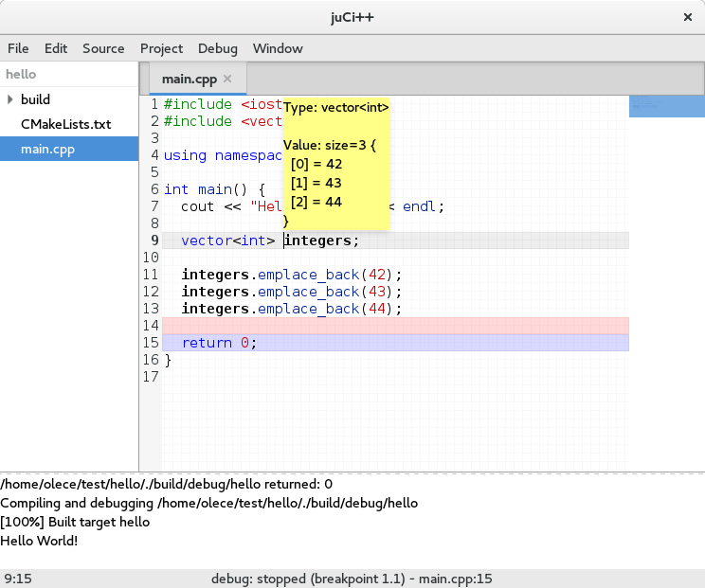Close the main.cpp editor tab
This screenshot has height=588, width=705.
click(227, 79)
